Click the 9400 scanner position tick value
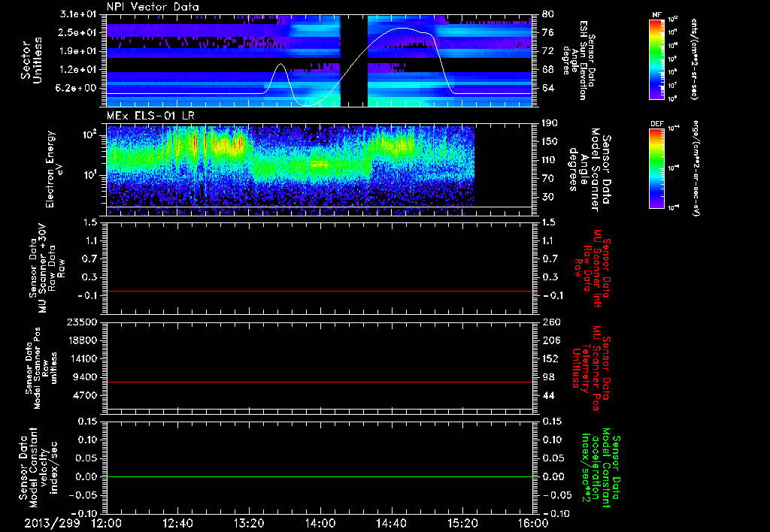Image resolution: width=770 pixels, height=532 pixels. (85, 377)
